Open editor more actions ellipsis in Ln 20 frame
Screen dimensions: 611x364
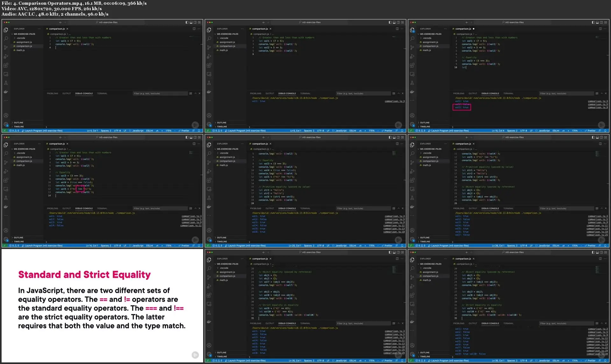click(x=402, y=144)
